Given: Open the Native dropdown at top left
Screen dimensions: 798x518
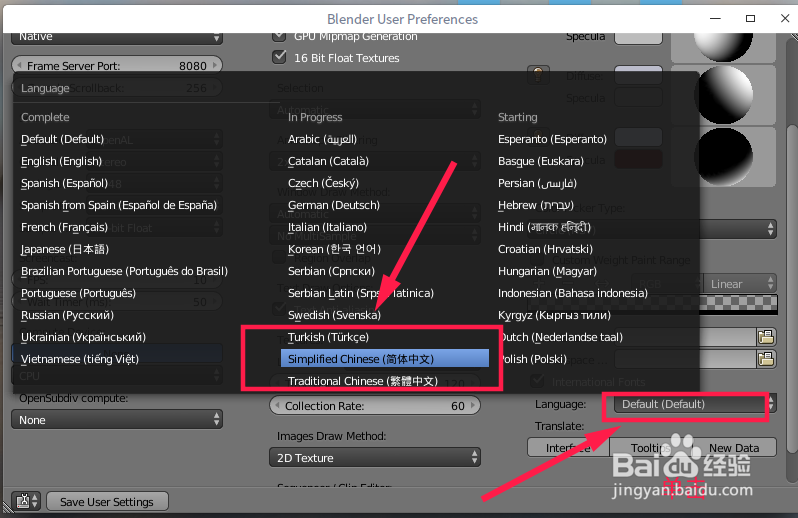Looking at the screenshot, I should coord(117,38).
